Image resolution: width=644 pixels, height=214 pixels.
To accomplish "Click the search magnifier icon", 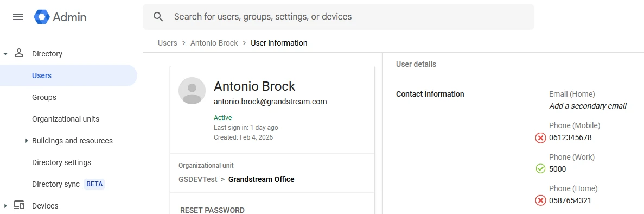I will (158, 17).
